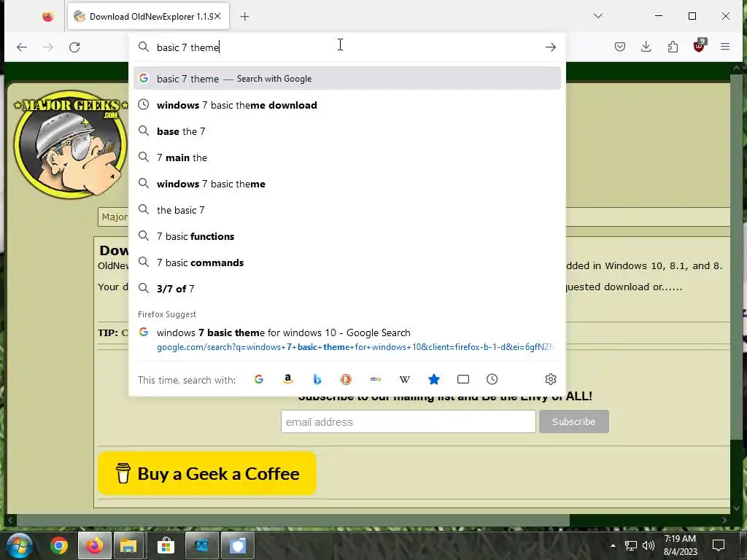
Task: Click the uBlock Origin shield icon
Action: pos(699,46)
